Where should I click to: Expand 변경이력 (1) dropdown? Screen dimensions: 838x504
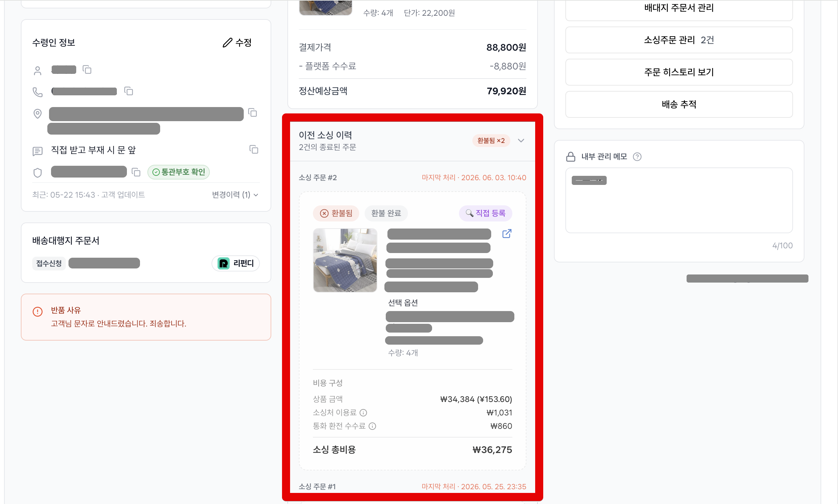235,195
